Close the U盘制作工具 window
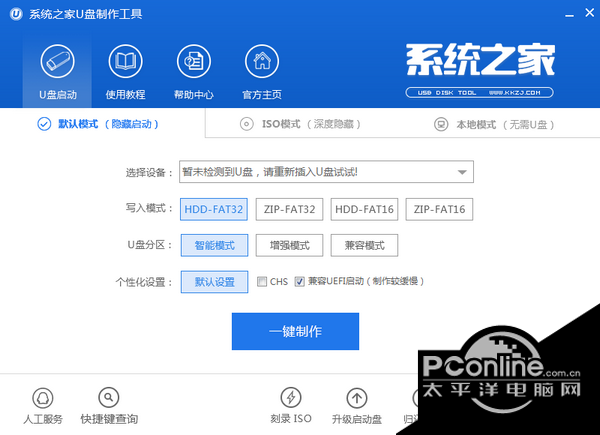The image size is (600, 435). 590,13
